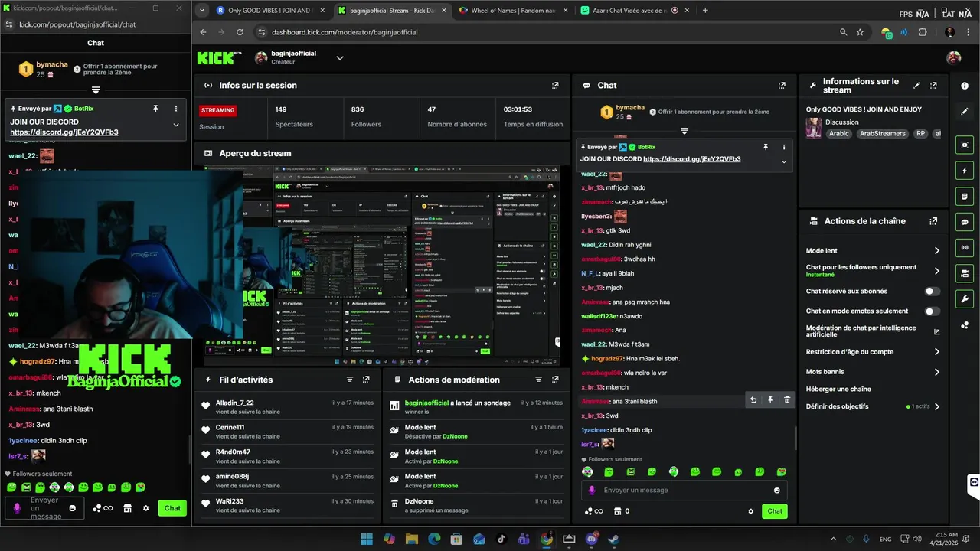Screen dimensions: 980x551
Task: Open chat settings gear in dashboard chat
Action: tap(751, 511)
